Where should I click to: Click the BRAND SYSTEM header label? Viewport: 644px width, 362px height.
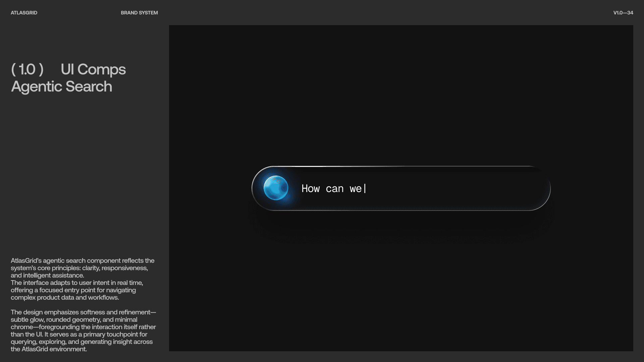click(139, 13)
